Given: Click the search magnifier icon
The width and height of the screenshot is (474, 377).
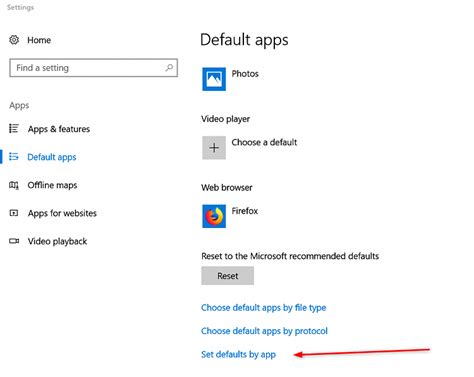Looking at the screenshot, I should (x=169, y=68).
